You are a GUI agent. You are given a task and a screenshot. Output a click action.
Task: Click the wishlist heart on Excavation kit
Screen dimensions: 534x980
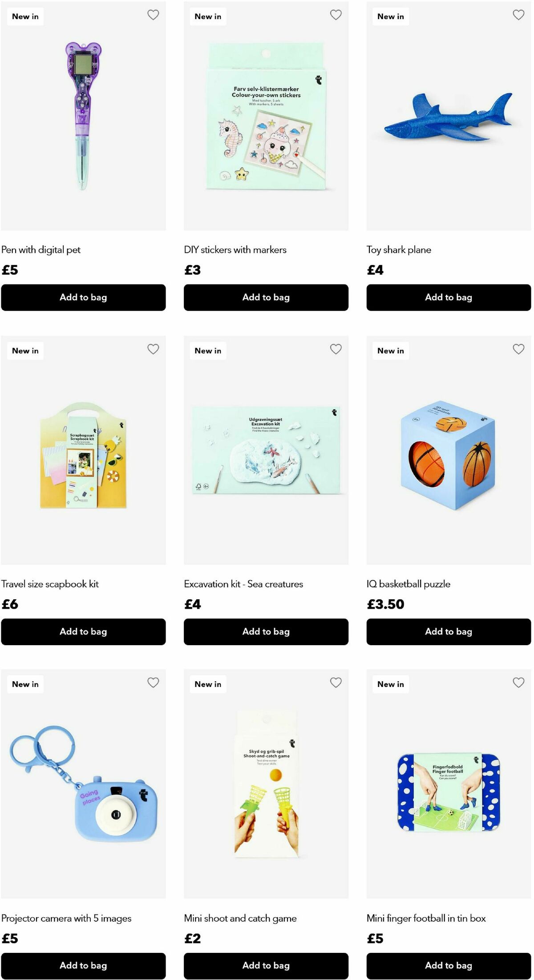336,349
